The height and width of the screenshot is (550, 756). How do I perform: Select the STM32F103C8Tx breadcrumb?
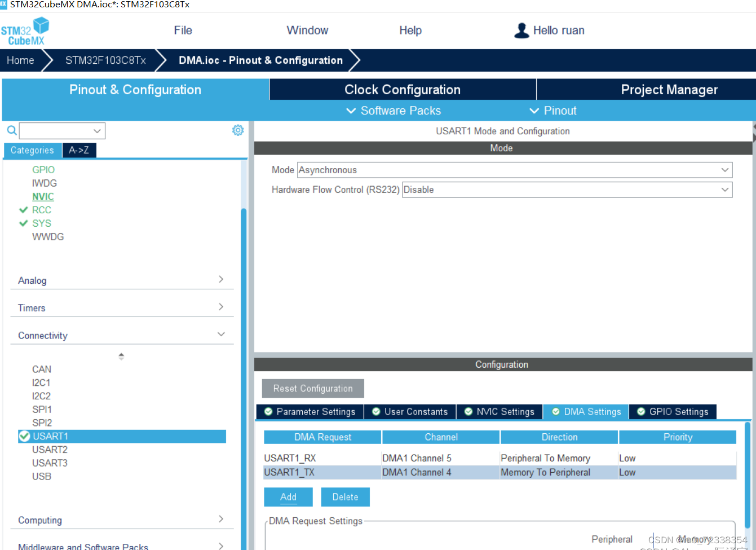pyautogui.click(x=105, y=60)
